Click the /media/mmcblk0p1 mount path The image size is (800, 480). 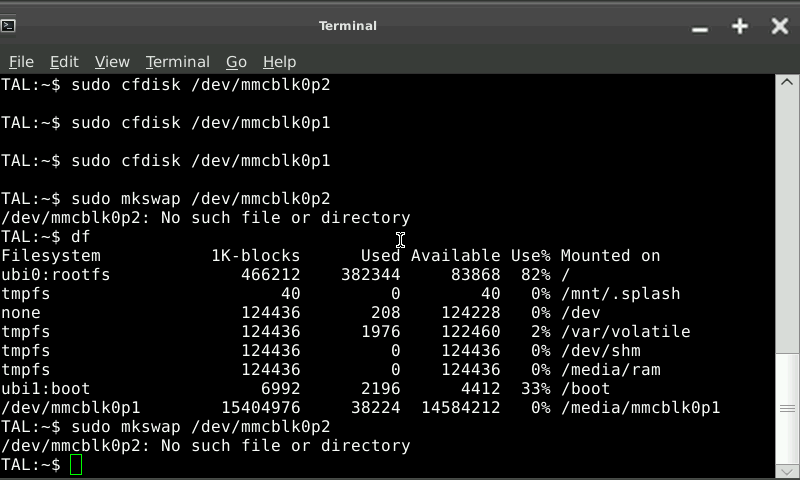(x=640, y=408)
